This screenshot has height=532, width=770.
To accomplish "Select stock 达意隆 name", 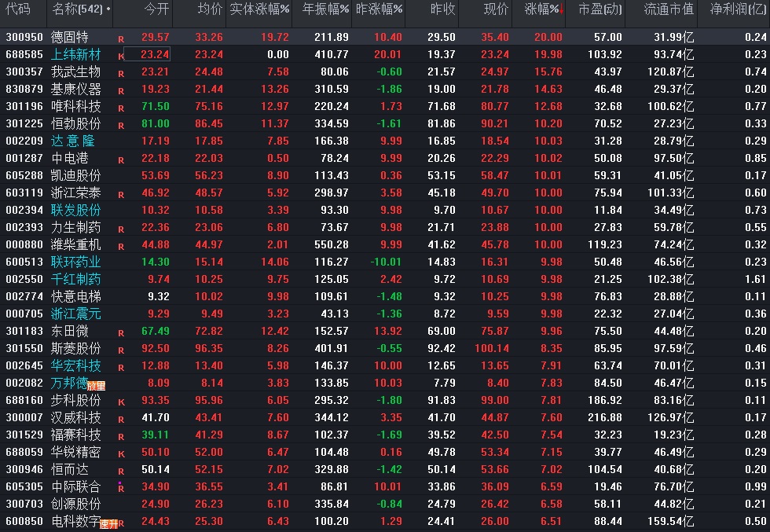I will [72, 141].
